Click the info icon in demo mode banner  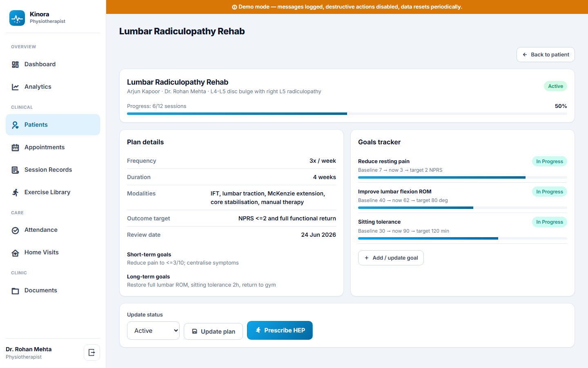click(x=234, y=7)
